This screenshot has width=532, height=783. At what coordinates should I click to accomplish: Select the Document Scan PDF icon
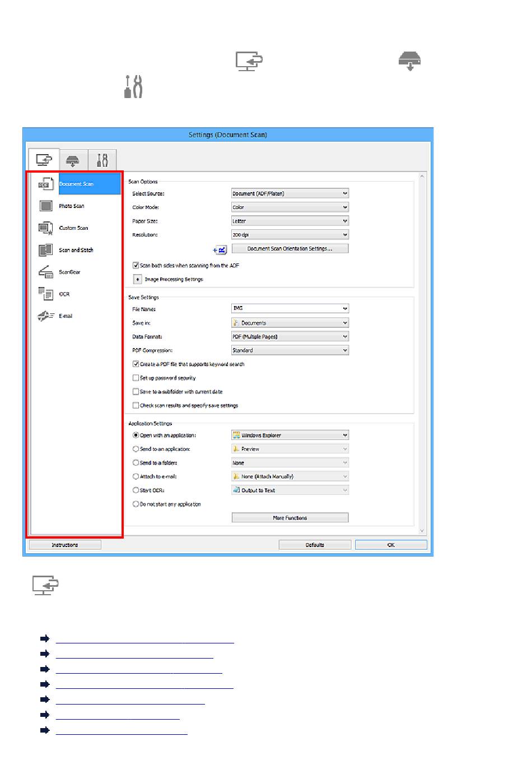[46, 184]
